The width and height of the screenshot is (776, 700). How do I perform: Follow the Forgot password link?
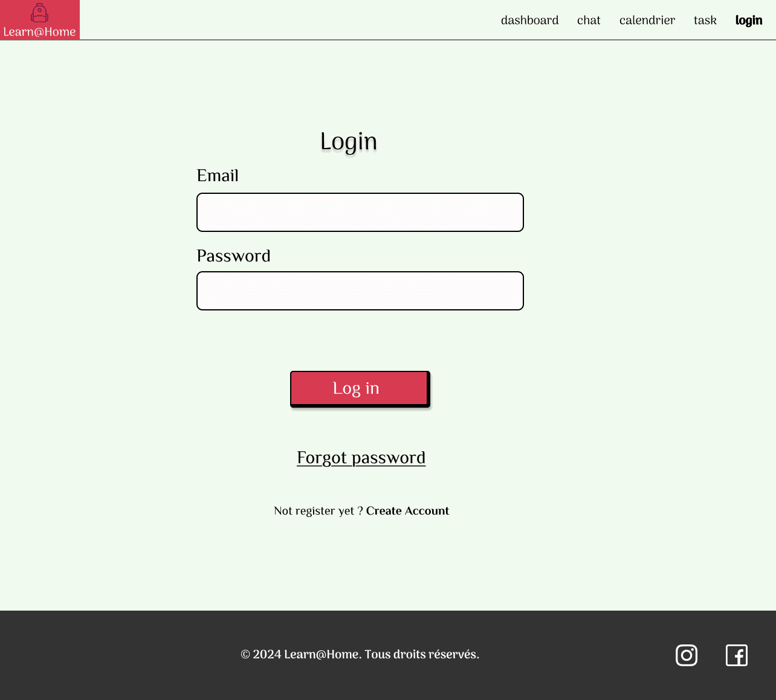pyautogui.click(x=361, y=458)
